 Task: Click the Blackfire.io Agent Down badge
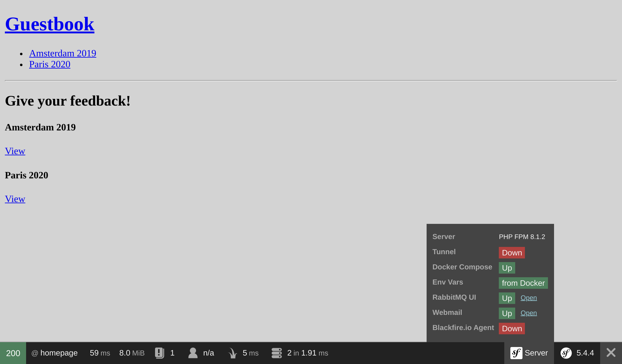click(512, 329)
